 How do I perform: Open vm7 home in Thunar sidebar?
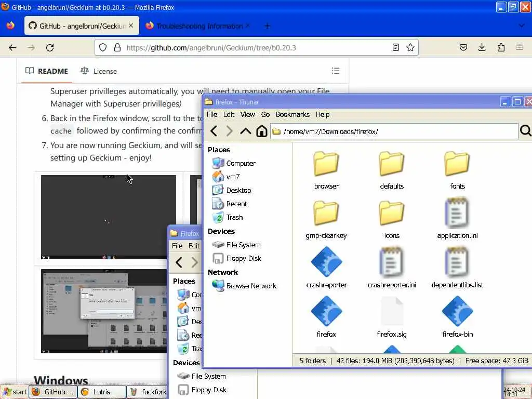pyautogui.click(x=226, y=177)
